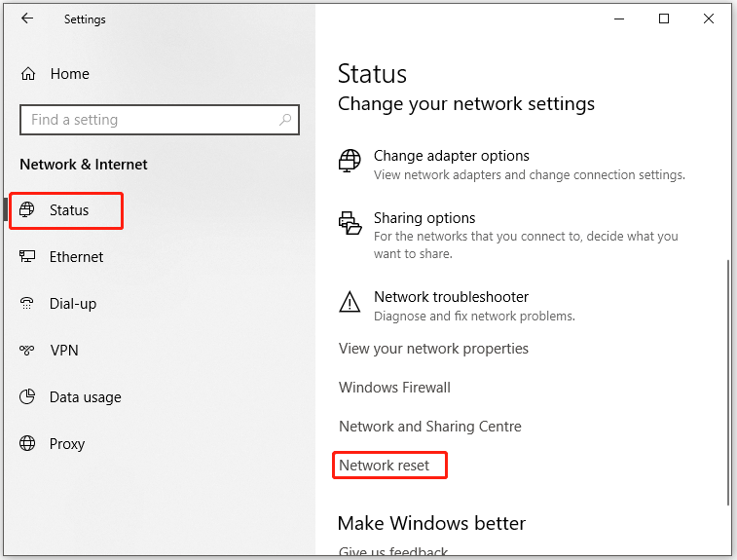This screenshot has height=560, width=737.
Task: Open the Windows Firewall link
Action: [394, 388]
